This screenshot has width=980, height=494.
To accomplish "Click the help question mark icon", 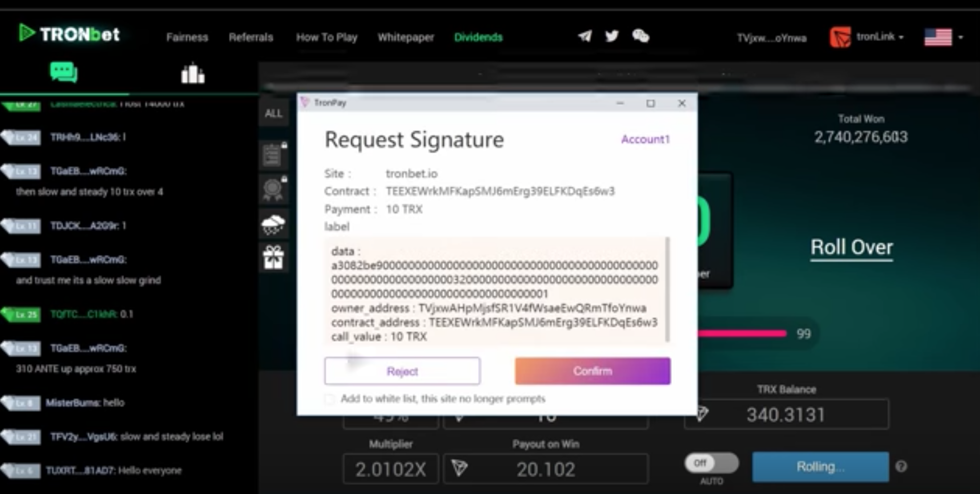I will click(901, 466).
